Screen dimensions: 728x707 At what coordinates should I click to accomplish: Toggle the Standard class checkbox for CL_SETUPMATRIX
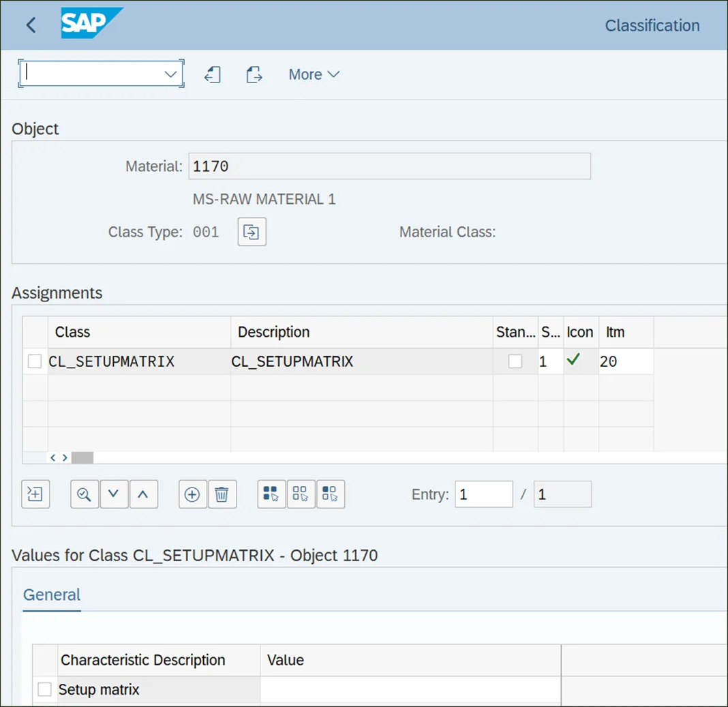point(515,361)
